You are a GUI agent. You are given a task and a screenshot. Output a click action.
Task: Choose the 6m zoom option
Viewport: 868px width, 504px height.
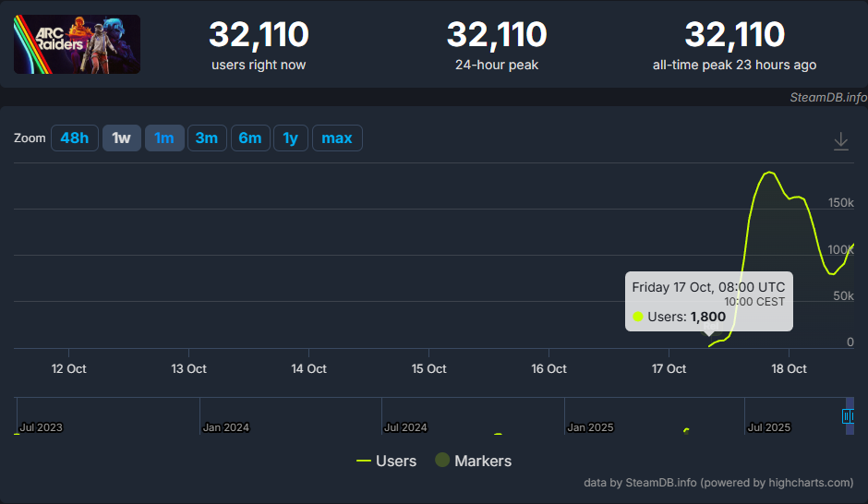coord(249,138)
